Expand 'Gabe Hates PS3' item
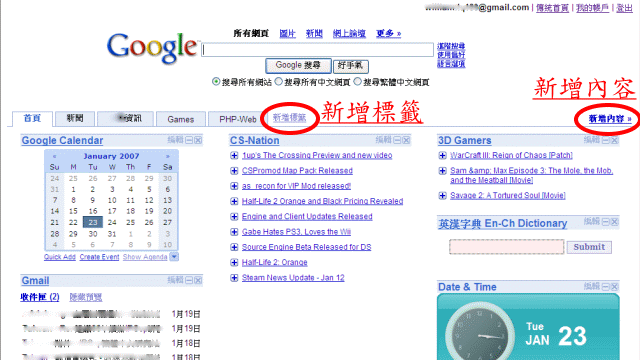 click(x=234, y=232)
